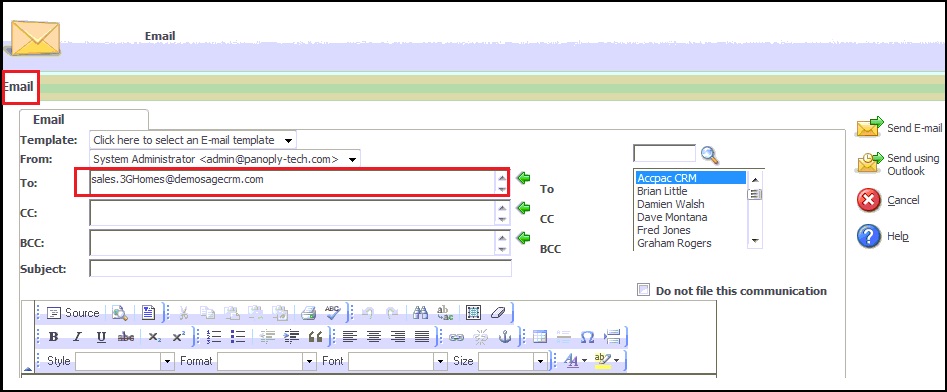947x392 pixels.
Task: Insert a bulleted list
Action: 238,337
